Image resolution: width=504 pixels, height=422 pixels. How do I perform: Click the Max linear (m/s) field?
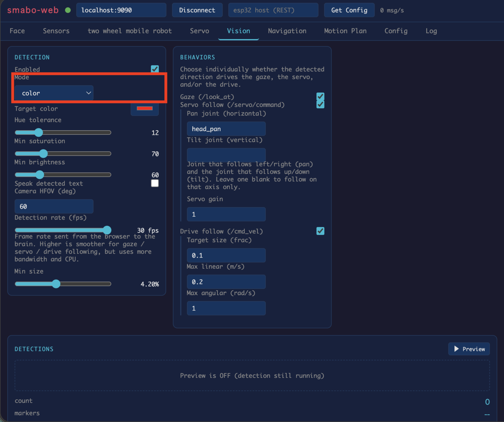coord(226,282)
